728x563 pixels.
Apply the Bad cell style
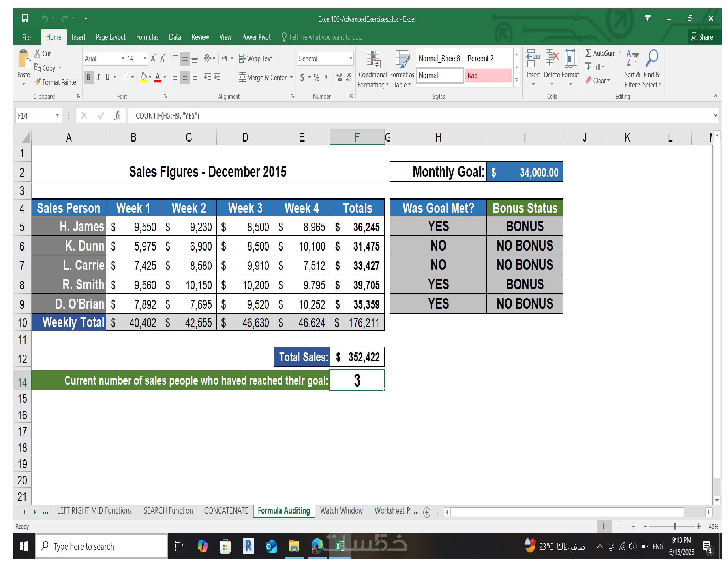point(488,76)
